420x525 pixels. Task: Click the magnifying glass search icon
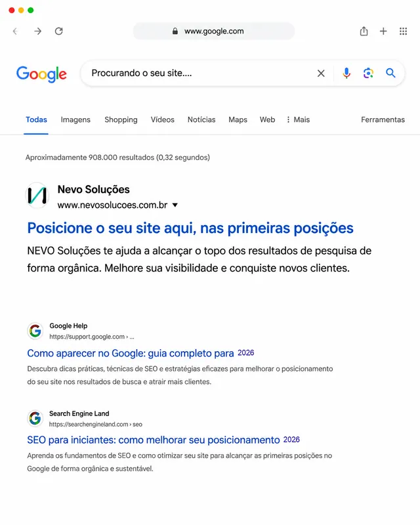pyautogui.click(x=390, y=73)
